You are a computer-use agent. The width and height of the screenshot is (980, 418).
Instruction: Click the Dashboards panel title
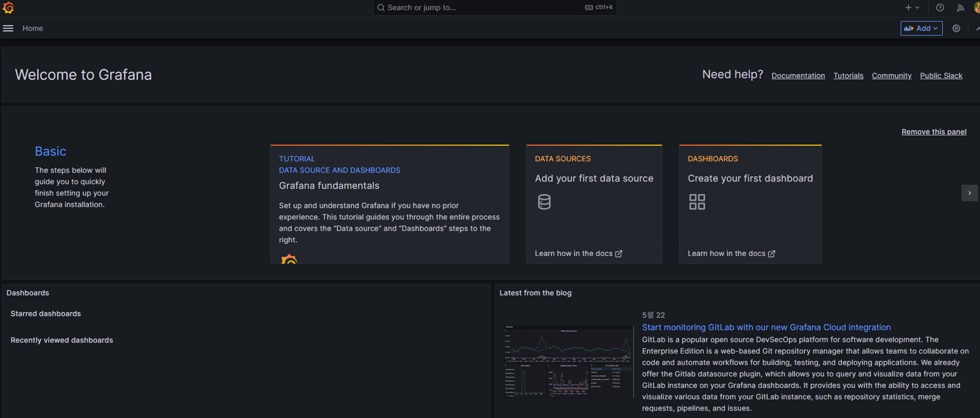pyautogui.click(x=28, y=293)
